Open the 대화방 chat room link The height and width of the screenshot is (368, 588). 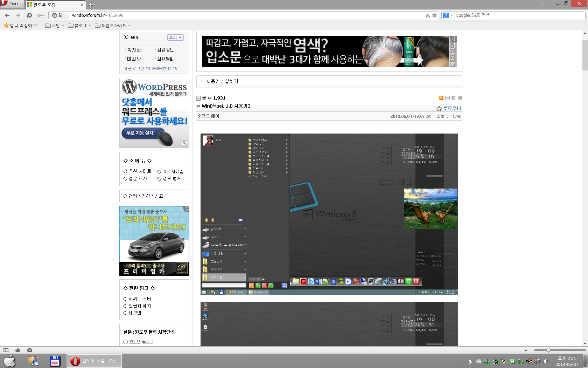click(x=134, y=59)
